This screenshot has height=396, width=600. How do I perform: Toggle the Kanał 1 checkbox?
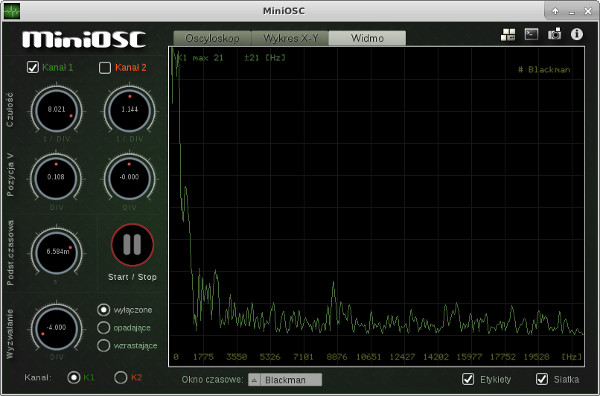tap(33, 68)
